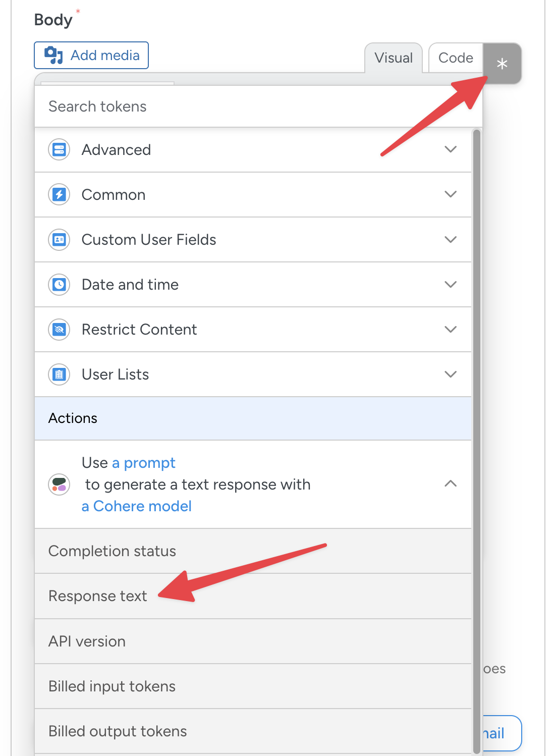Expand the Advanced token group
The width and height of the screenshot is (556, 756).
pyautogui.click(x=450, y=150)
